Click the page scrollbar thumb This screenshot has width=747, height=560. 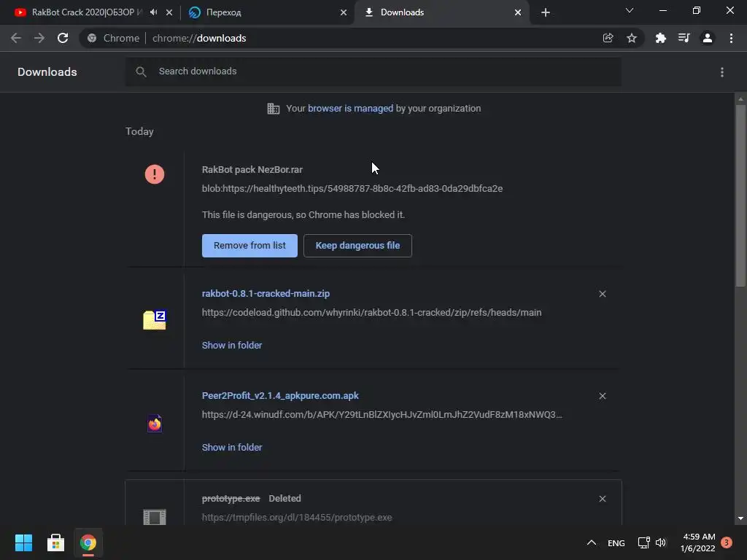740,195
